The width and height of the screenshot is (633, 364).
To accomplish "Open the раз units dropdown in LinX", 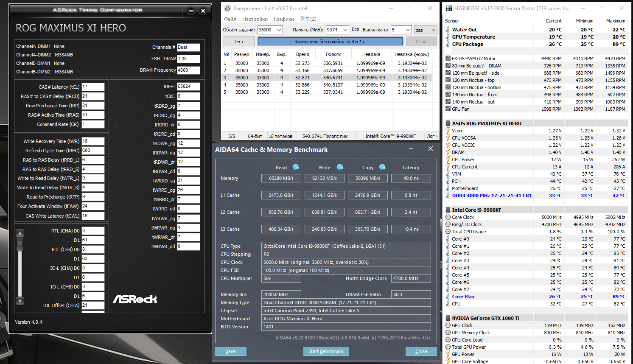I will (x=426, y=30).
